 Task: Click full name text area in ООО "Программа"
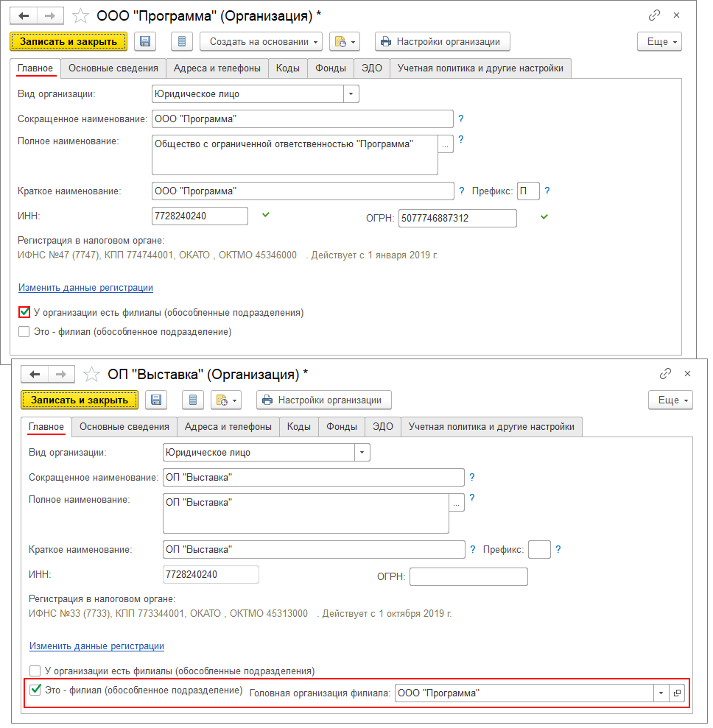[x=295, y=155]
